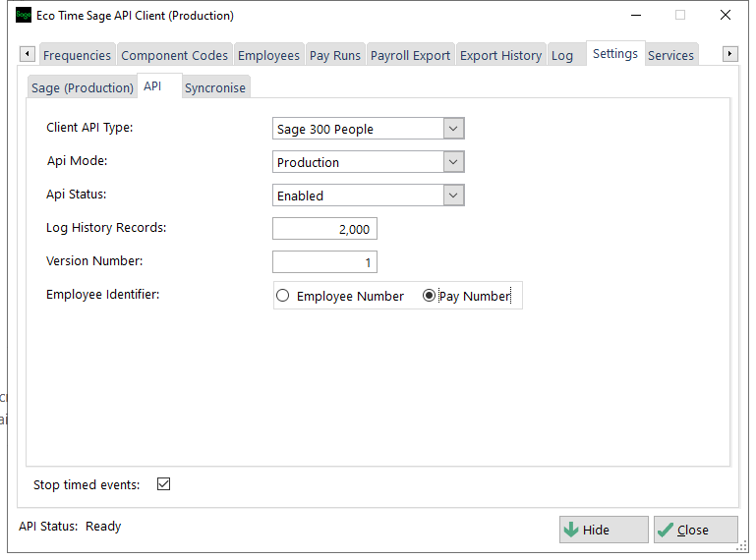Select the Employee Number radio button
756x560 pixels.
point(283,296)
